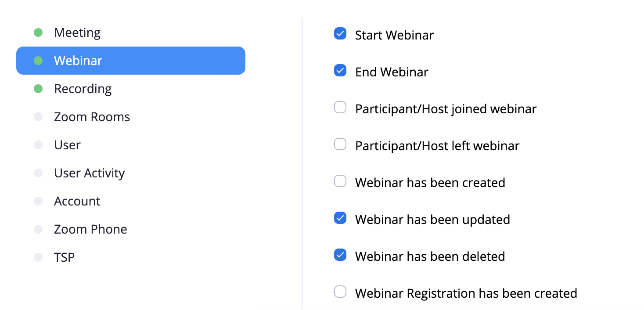The height and width of the screenshot is (310, 644).
Task: Check Webinar Registration has been created
Action: coord(340,292)
